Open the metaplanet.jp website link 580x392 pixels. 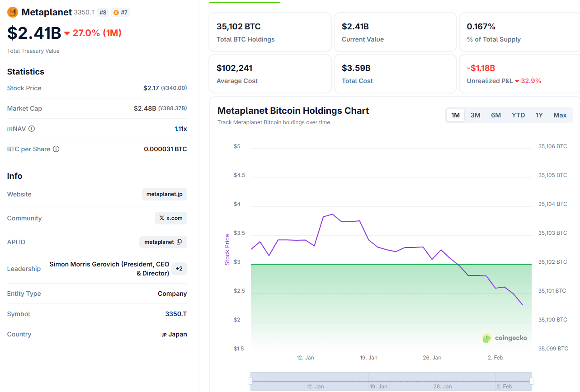[x=164, y=194]
